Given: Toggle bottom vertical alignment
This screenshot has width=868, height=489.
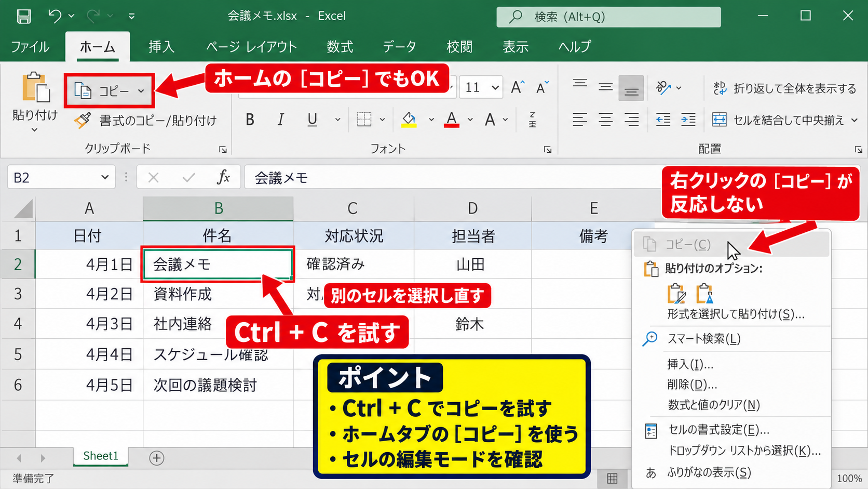Looking at the screenshot, I should tap(631, 88).
